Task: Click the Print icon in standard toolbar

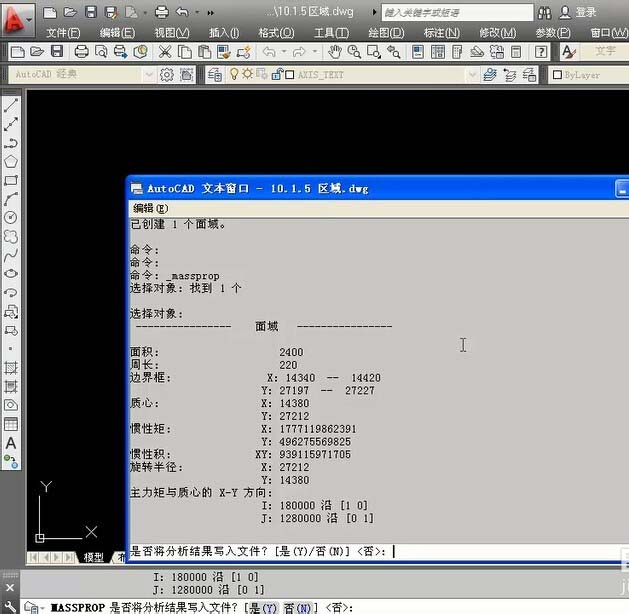Action: pos(81,52)
